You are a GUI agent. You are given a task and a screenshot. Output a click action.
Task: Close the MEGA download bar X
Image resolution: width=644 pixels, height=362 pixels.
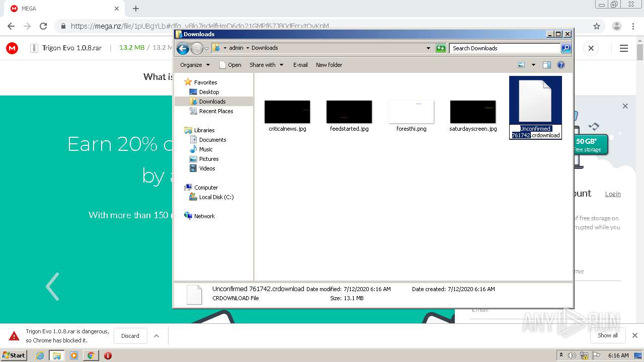(591, 48)
